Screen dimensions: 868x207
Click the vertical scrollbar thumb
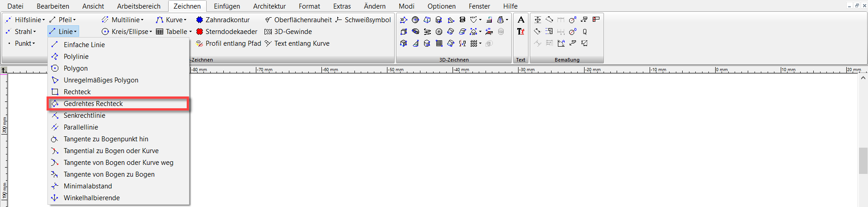pos(863,160)
